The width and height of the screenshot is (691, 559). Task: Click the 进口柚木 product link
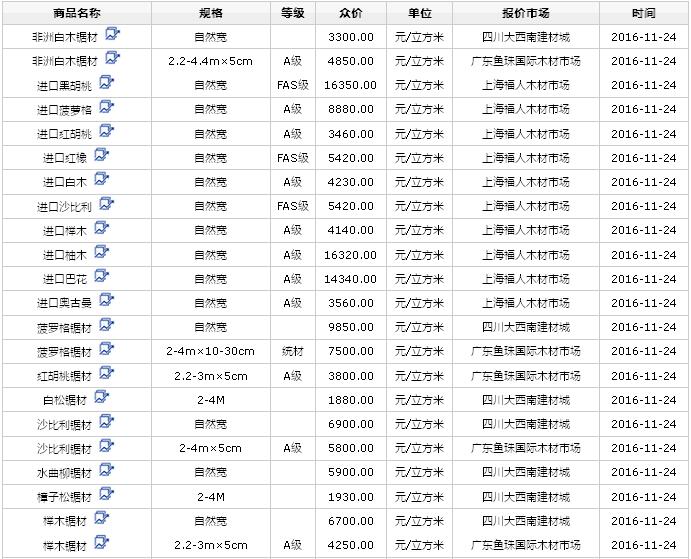coord(64,255)
